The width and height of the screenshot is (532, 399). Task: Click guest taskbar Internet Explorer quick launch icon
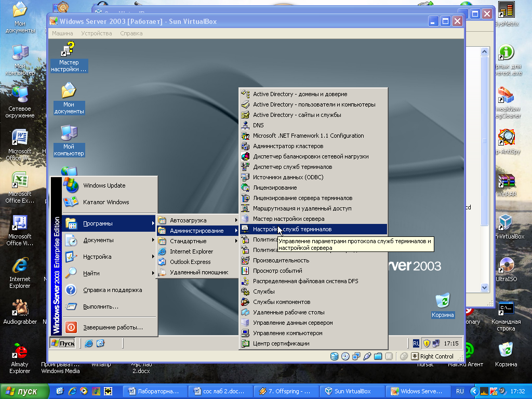point(89,343)
